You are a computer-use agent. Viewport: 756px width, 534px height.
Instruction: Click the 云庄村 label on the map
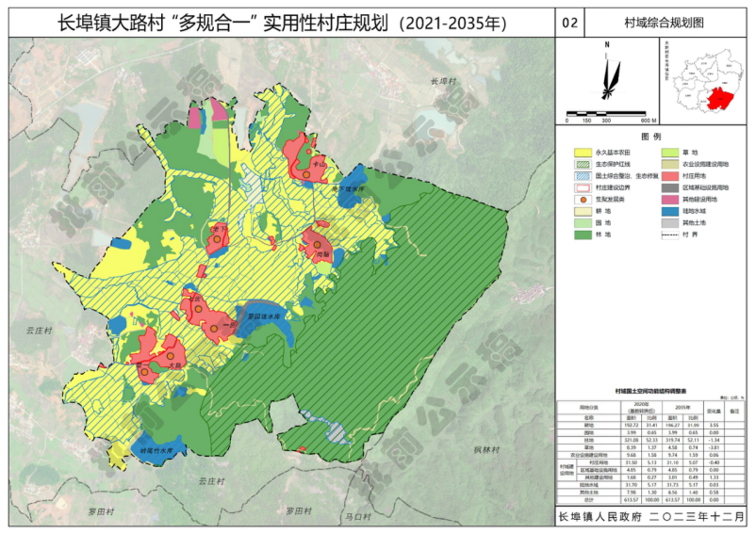click(41, 332)
